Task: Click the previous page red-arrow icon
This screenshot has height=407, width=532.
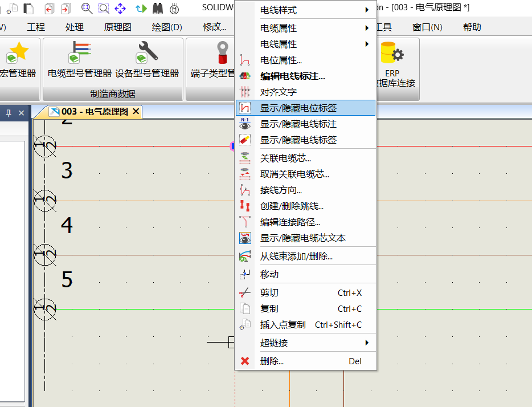Action: coord(49,8)
